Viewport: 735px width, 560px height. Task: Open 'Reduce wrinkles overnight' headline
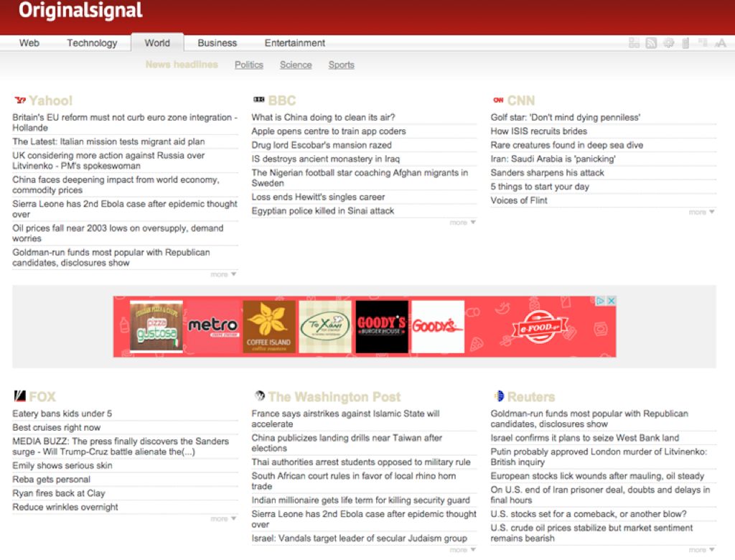pyautogui.click(x=65, y=507)
